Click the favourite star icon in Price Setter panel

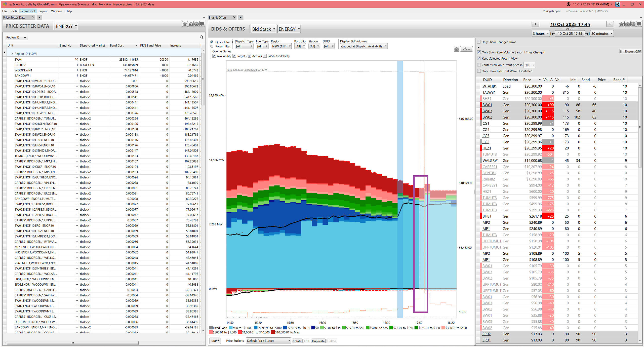click(185, 24)
